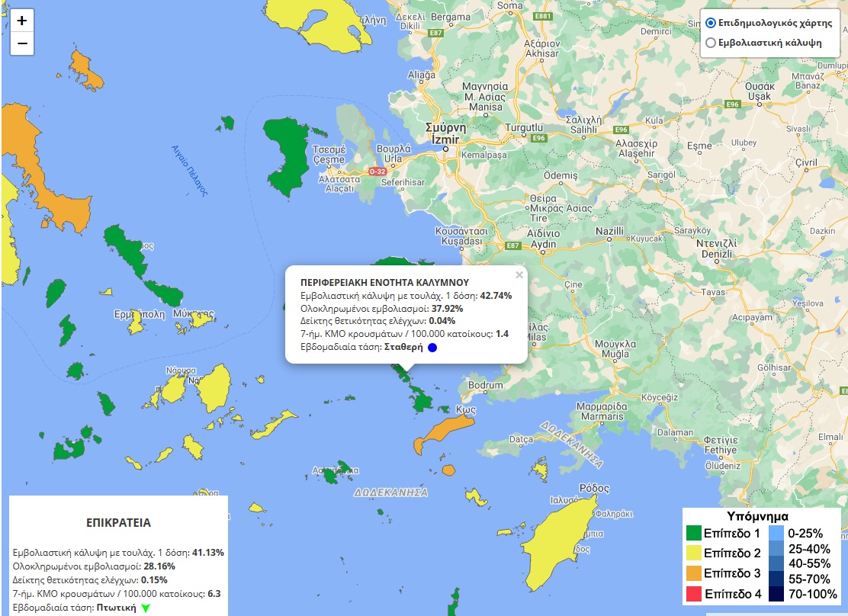Screen dimensions: 848x616
Task: Click the ΔΩΔΕΚΑΝΗΣΑ sea label near Astypalaia
Action: click(x=390, y=492)
